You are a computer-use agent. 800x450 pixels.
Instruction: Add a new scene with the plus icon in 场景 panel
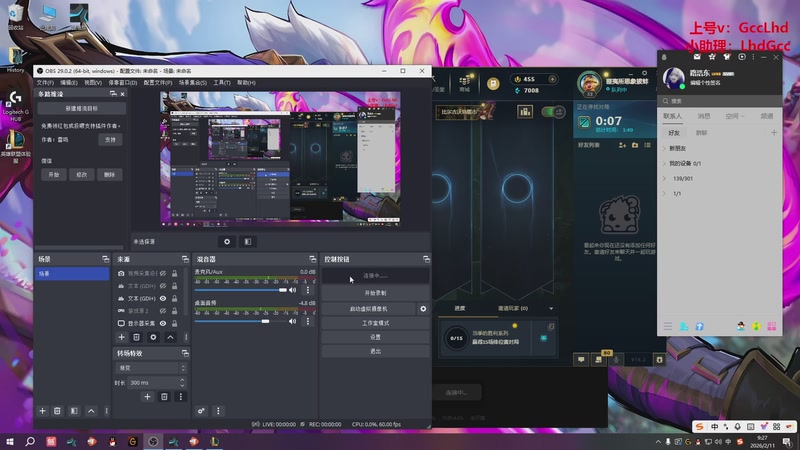pos(42,411)
